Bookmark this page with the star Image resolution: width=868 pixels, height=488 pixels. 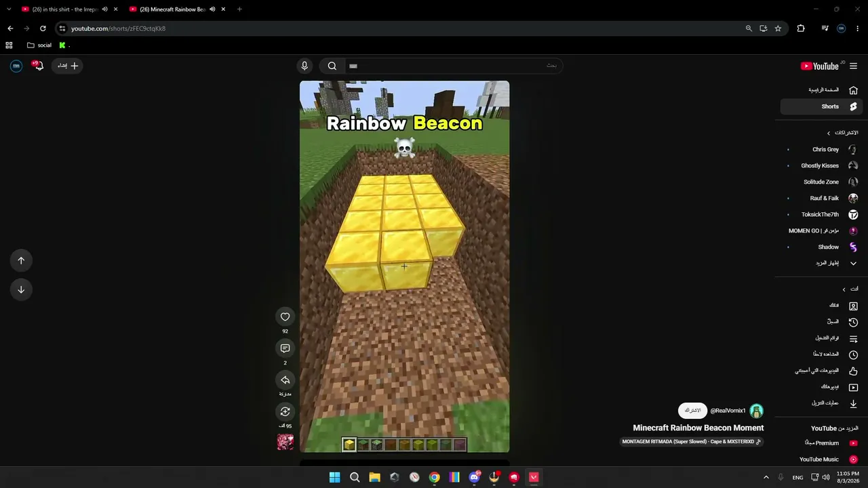[778, 28]
